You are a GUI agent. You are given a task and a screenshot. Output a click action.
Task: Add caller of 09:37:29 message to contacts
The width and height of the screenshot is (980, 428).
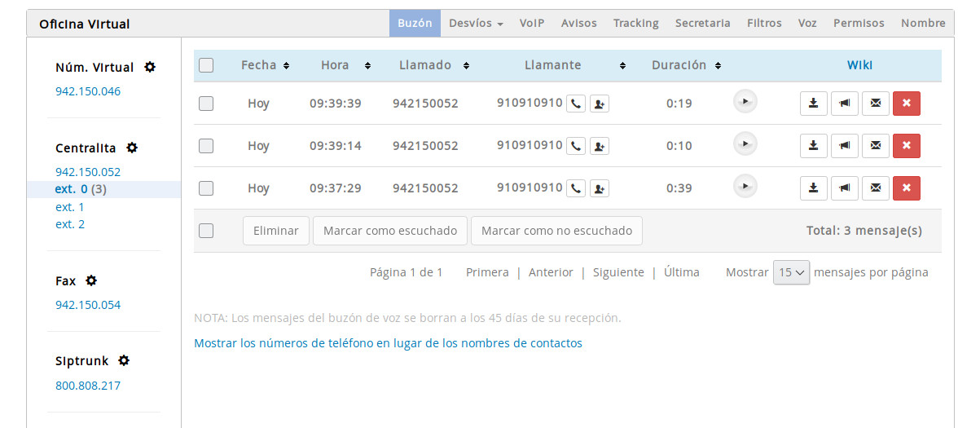pos(600,189)
